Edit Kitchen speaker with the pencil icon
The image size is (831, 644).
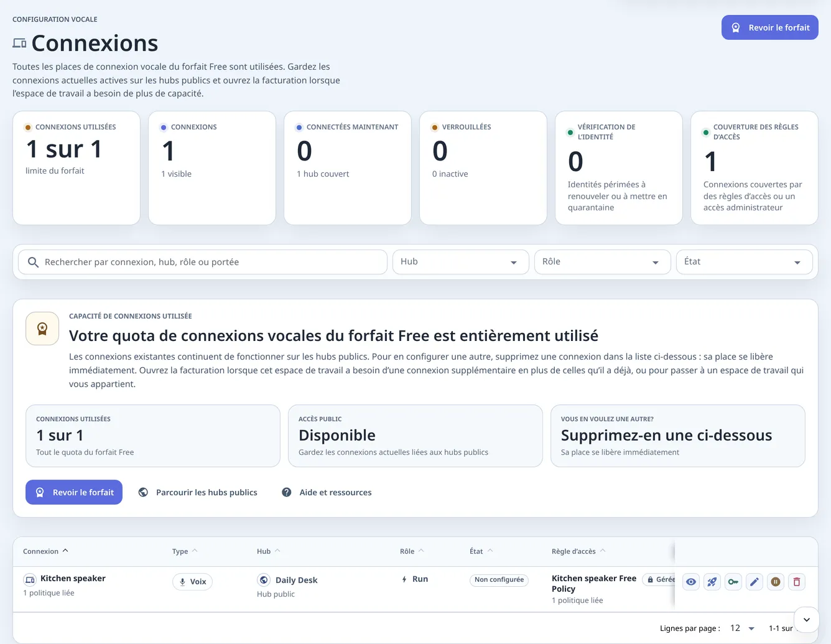tap(754, 582)
